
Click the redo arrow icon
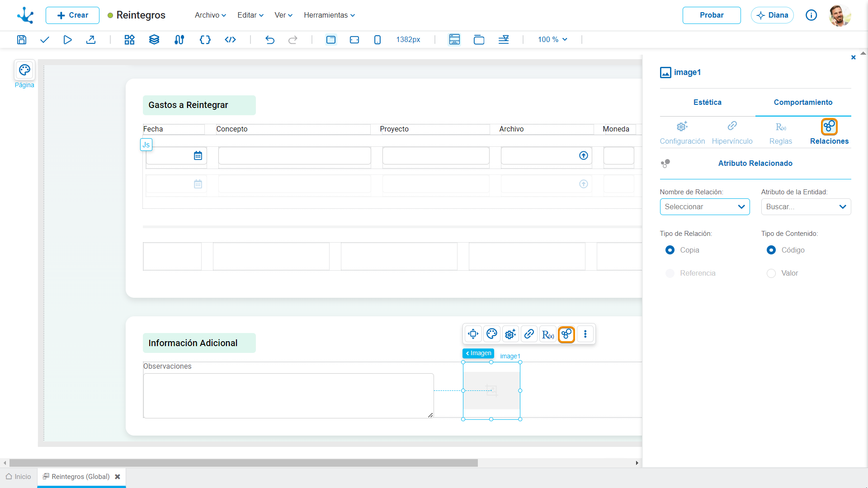293,40
